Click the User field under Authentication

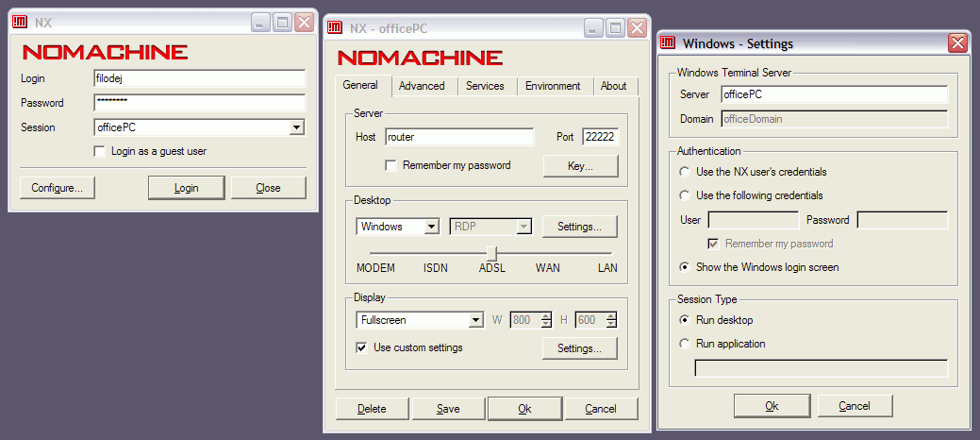[x=754, y=220]
